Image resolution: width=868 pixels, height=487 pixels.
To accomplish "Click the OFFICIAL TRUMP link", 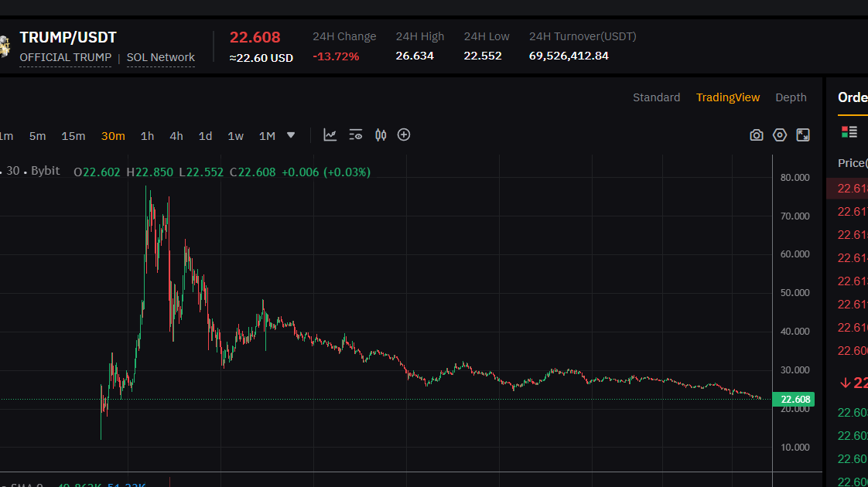I will click(66, 57).
